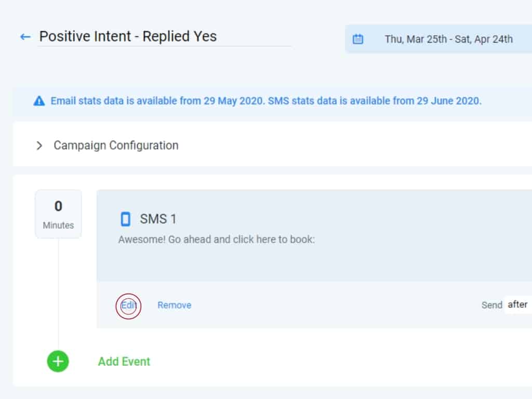Click the Send label beside after
The width and height of the screenshot is (532, 399).
[491, 305]
